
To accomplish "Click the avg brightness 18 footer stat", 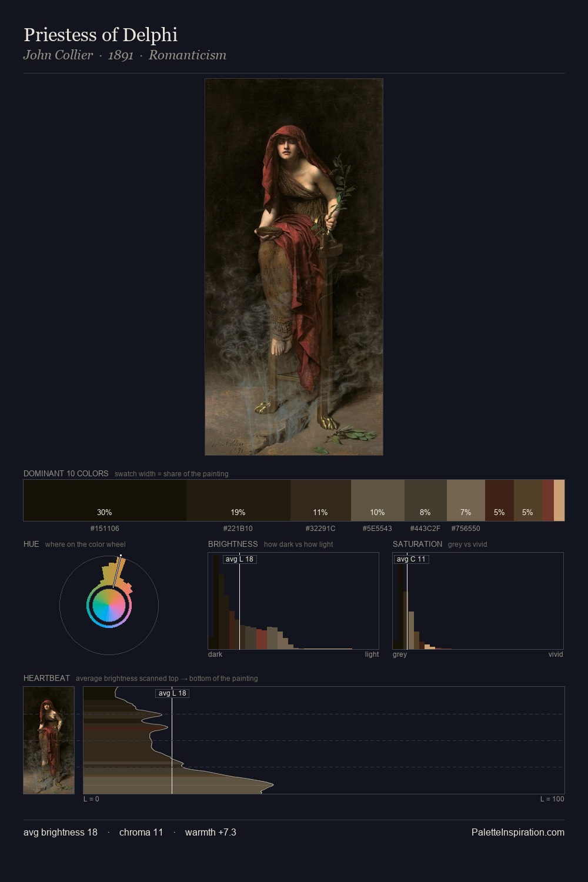I will [61, 833].
